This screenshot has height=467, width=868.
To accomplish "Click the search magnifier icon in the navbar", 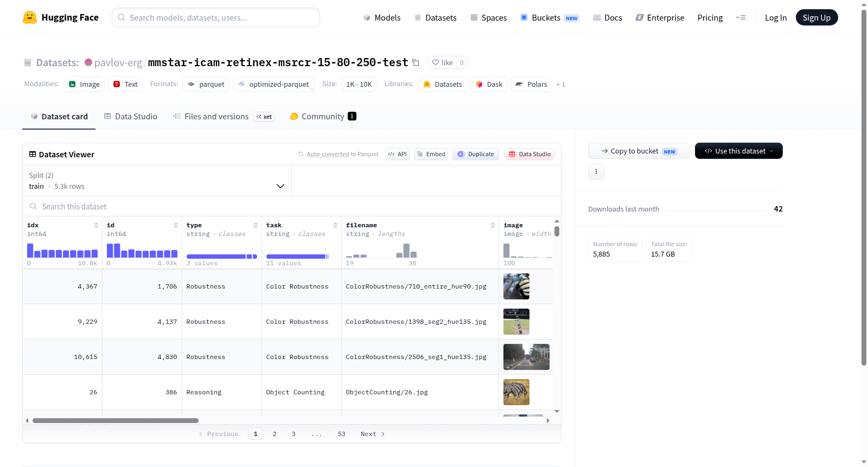I will coord(122,17).
